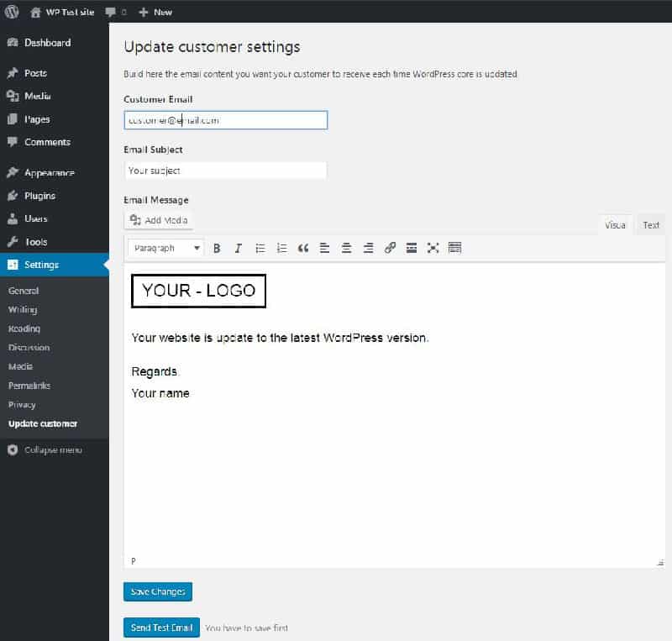Focus the Email Subject field
This screenshot has height=641, width=672.
[x=225, y=171]
